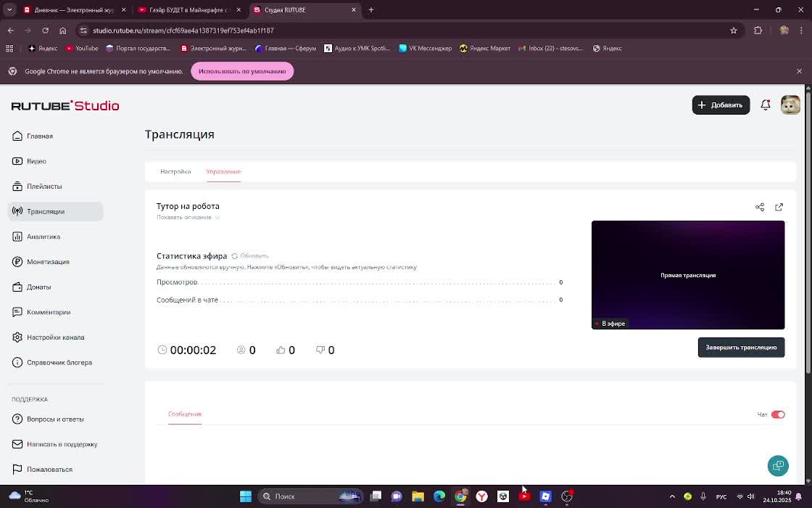Select Трансляции sidebar item
The image size is (812, 508).
tap(55, 211)
